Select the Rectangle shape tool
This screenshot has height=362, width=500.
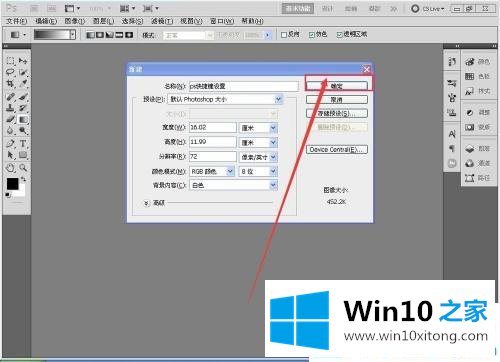[x=23, y=155]
